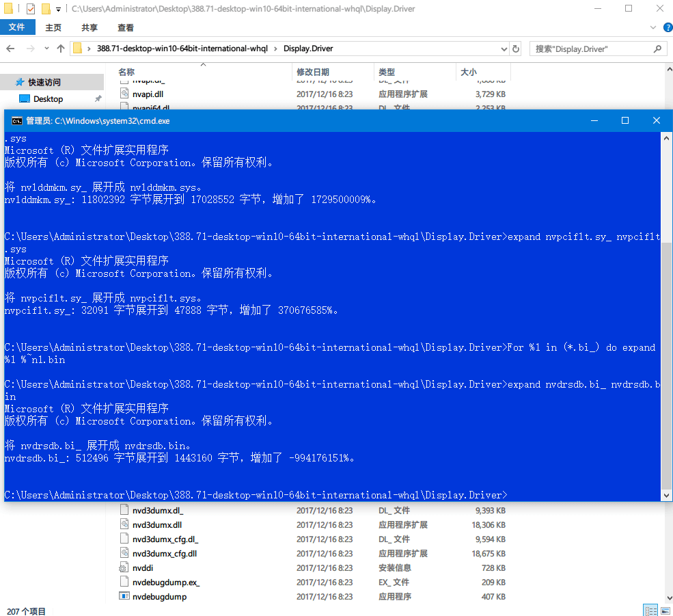Click 388.71-desktop-win10-64bit-international-whql breadcrumb

182,49
